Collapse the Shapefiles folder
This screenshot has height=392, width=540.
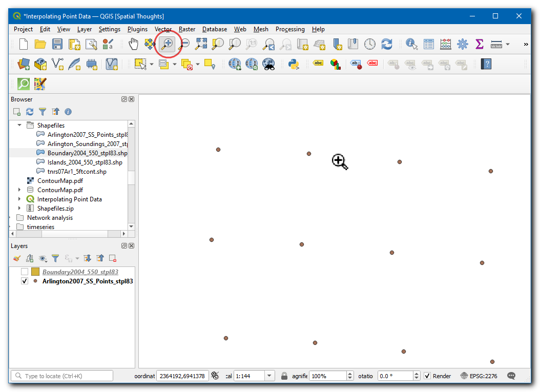tap(19, 125)
